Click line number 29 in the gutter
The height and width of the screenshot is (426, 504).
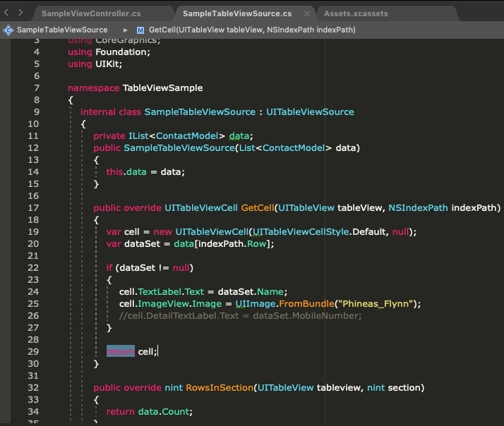coord(35,351)
